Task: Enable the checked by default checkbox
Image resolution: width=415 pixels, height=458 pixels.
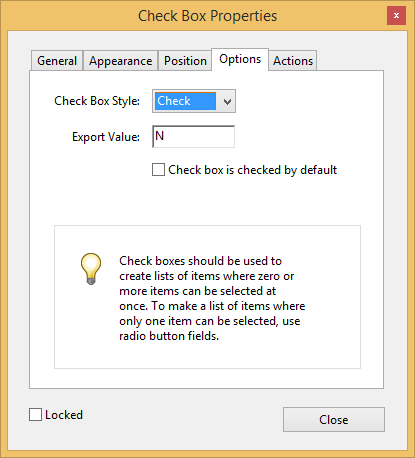Action: [158, 169]
